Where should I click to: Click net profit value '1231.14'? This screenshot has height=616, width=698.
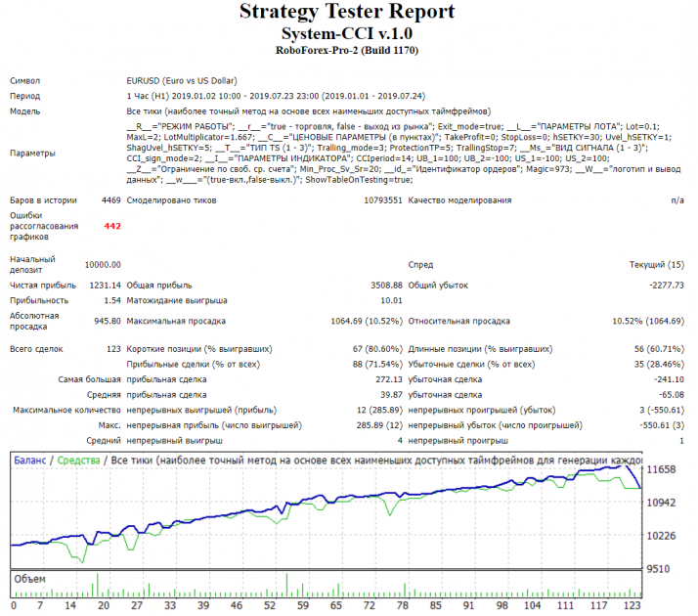105,286
